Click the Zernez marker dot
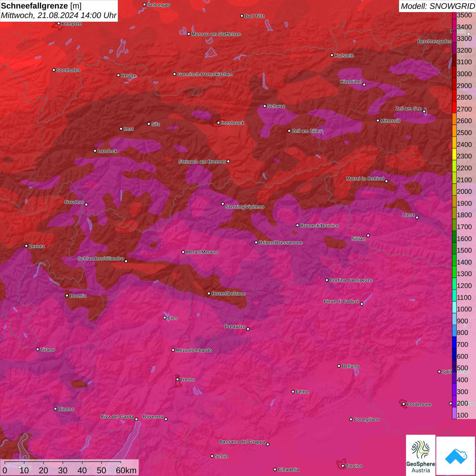The image size is (476, 476). [x=27, y=246]
